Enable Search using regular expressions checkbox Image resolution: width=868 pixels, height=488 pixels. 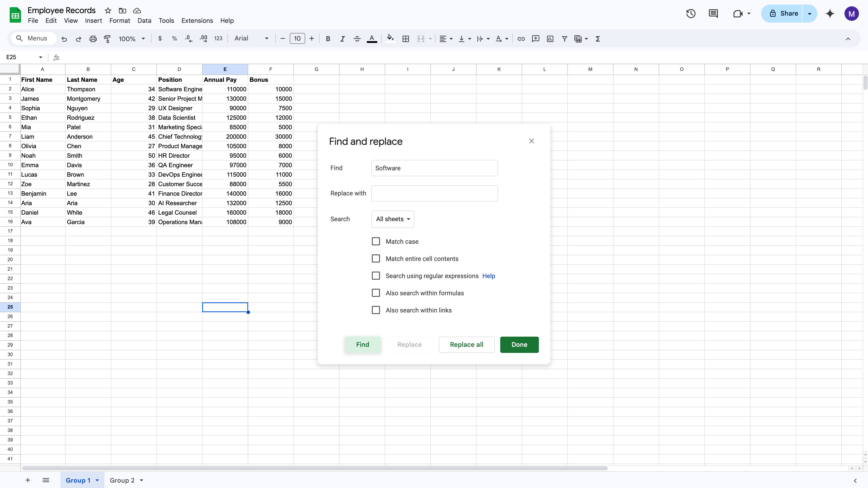tap(376, 275)
